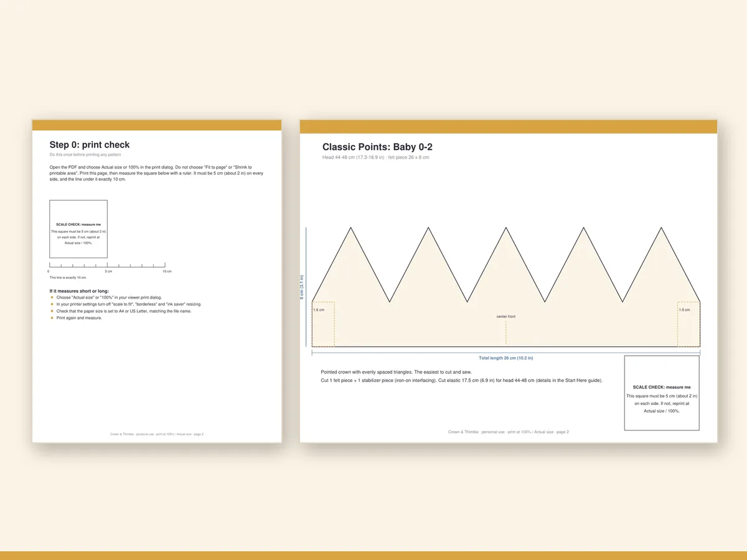Select the scale check square on the print check page
The height and width of the screenshot is (560, 747).
click(x=78, y=229)
